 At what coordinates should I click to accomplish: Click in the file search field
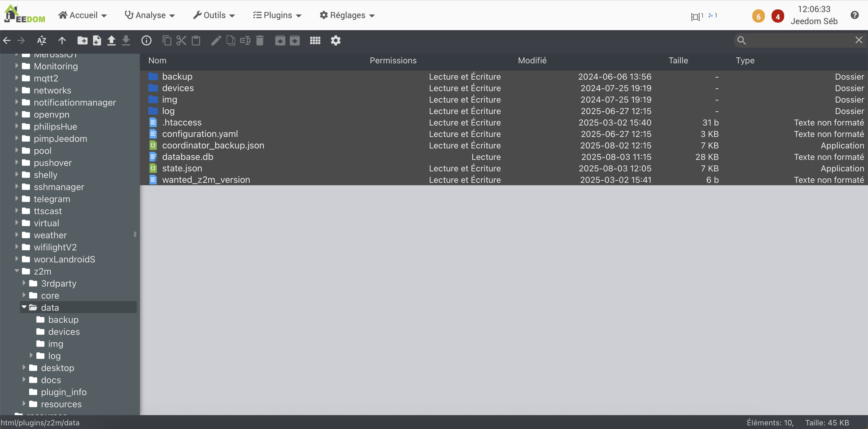799,40
